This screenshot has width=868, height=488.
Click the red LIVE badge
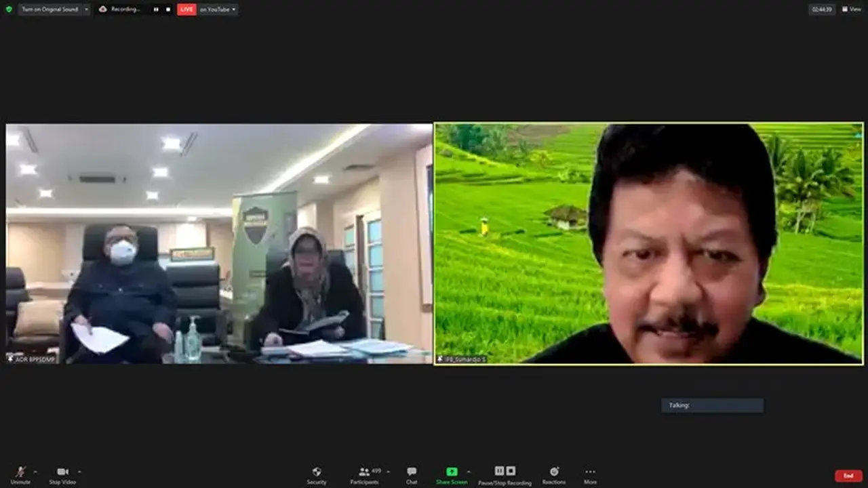click(186, 9)
